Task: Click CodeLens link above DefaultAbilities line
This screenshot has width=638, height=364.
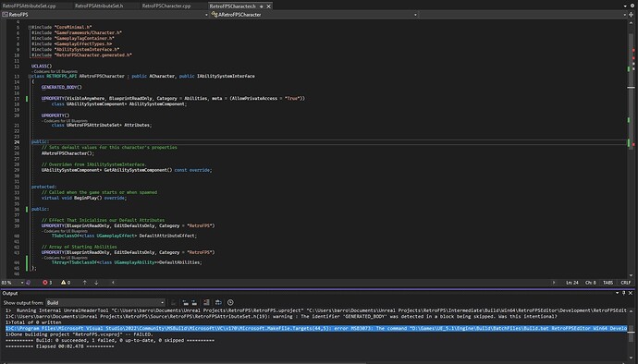Action: click(65, 258)
